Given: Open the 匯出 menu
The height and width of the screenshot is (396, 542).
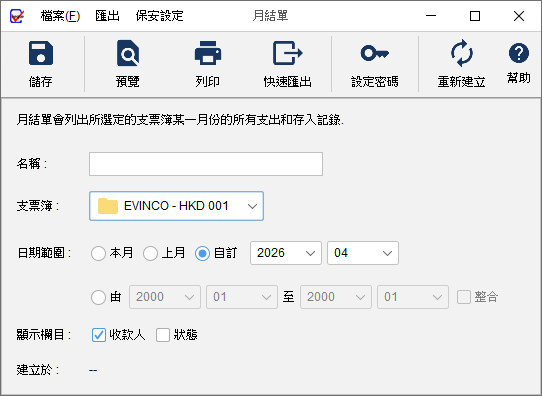Looking at the screenshot, I should [108, 16].
